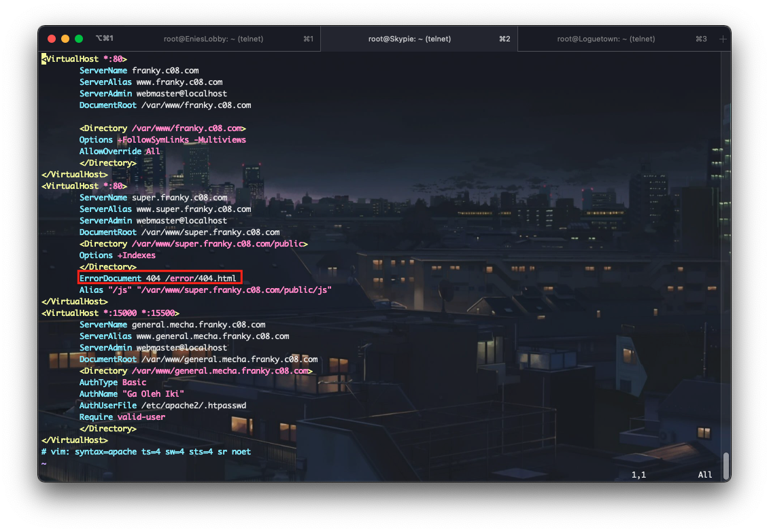Click 'ErrorDocument 404 /error/404.html' line
The width and height of the screenshot is (769, 532).
(158, 279)
